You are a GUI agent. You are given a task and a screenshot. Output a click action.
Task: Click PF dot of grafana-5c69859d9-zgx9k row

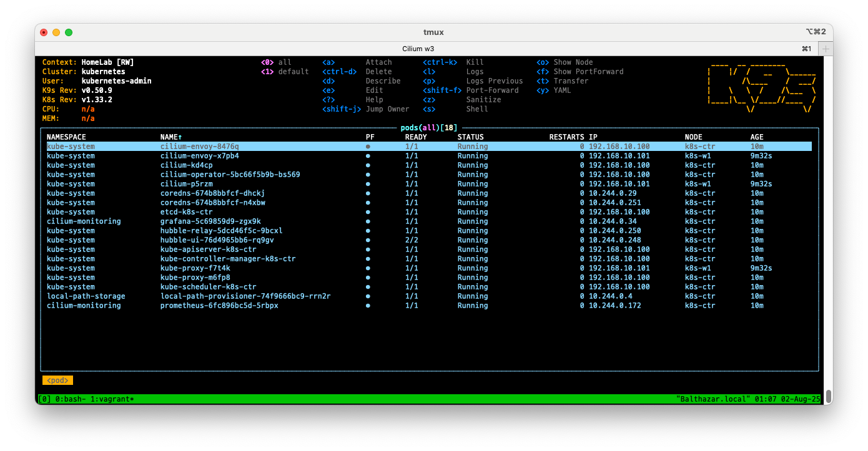[368, 221]
